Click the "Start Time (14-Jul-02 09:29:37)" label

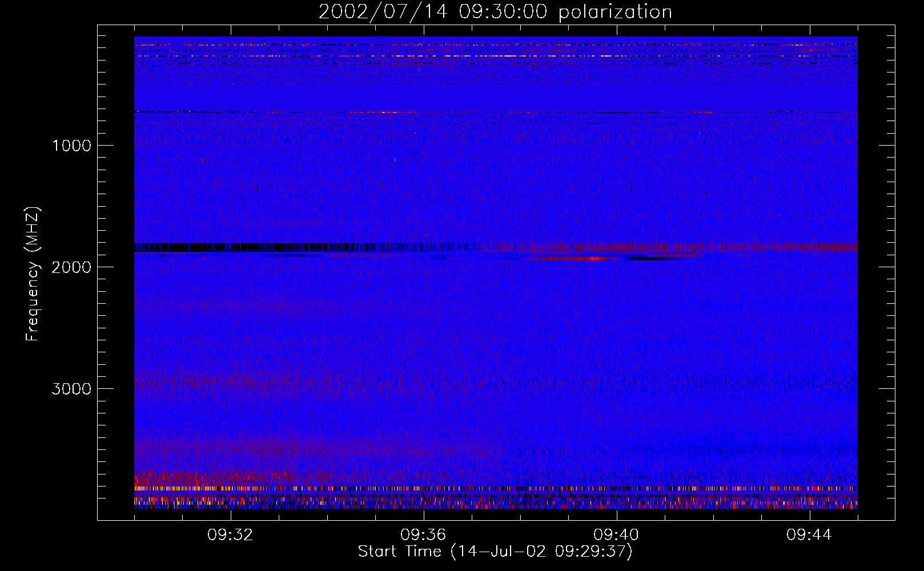495,552
